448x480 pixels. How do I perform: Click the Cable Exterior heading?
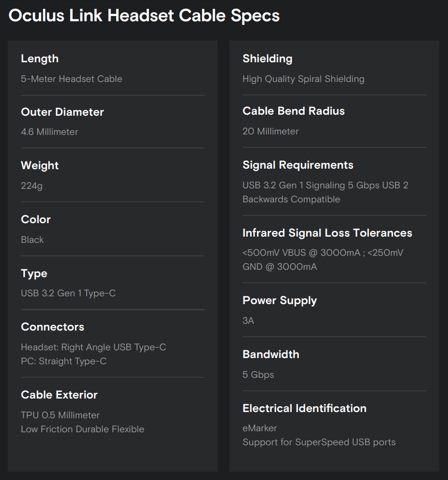point(59,395)
